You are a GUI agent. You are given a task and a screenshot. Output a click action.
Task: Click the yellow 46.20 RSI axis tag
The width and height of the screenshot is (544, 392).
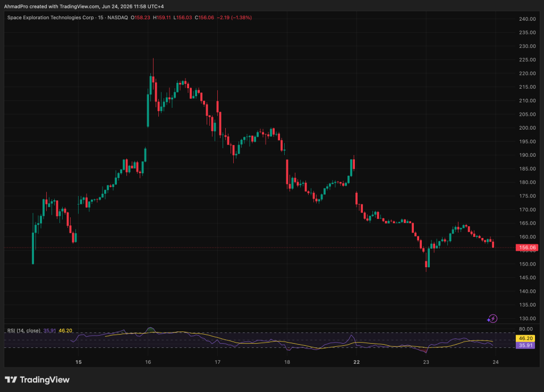[525, 338]
